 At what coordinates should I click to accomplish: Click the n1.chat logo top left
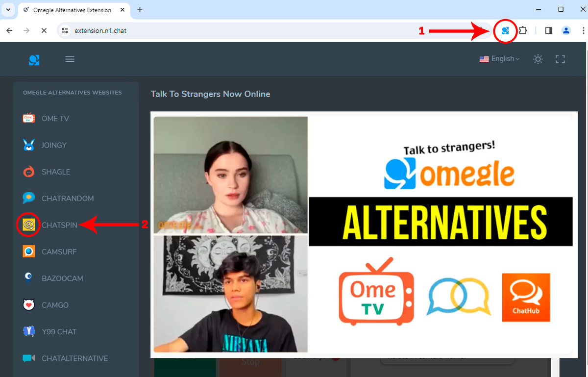click(34, 59)
